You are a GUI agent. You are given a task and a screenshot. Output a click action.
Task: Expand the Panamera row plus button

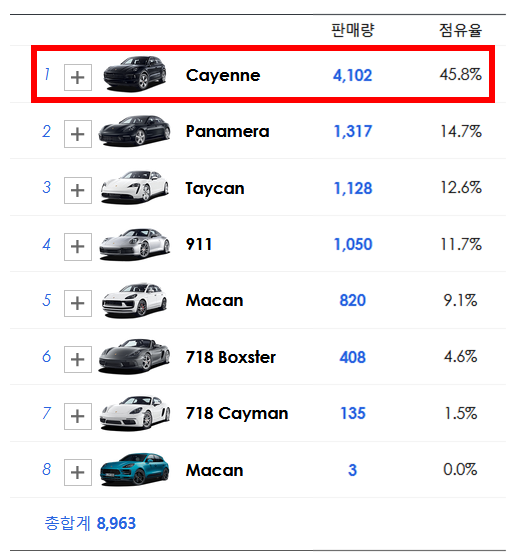78,134
